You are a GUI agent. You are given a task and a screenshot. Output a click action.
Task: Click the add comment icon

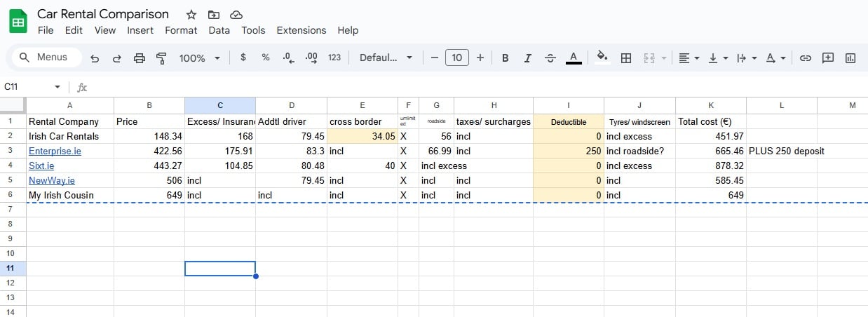click(x=828, y=58)
